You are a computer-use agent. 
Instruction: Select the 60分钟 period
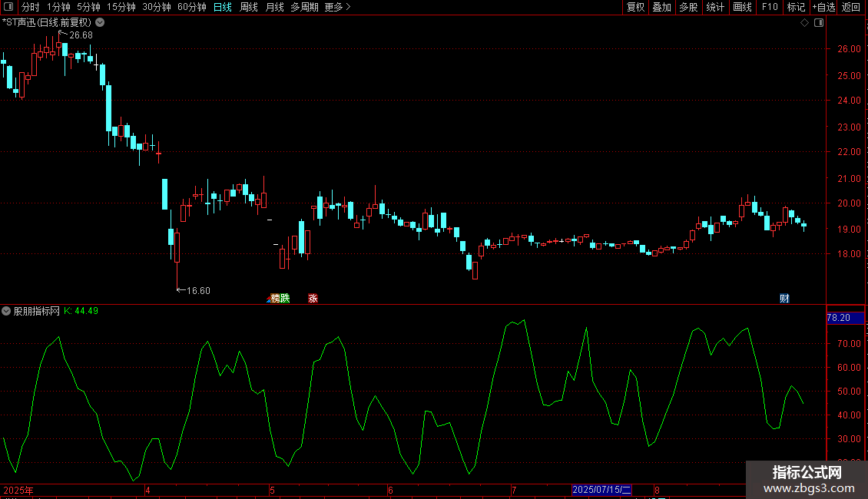point(191,7)
